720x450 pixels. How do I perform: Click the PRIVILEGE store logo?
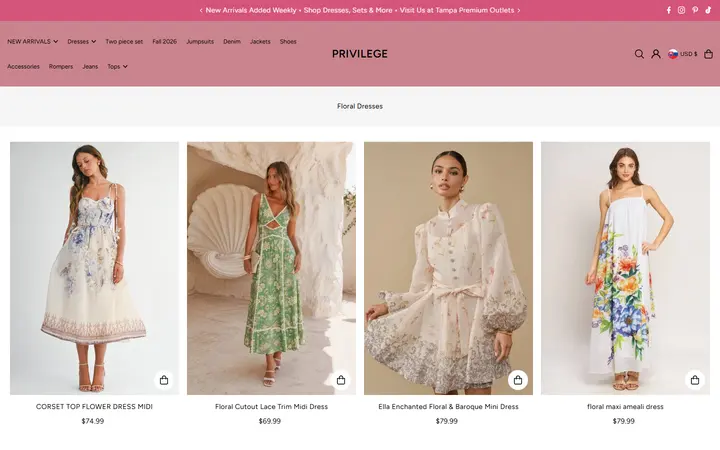[360, 54]
